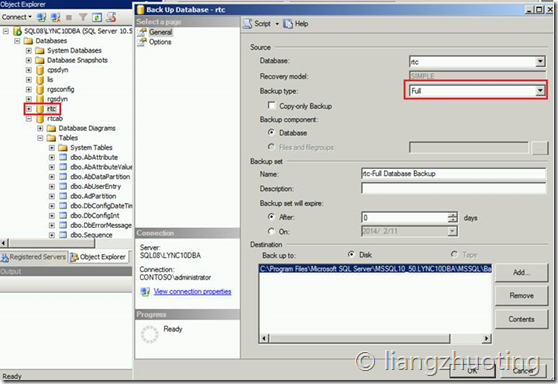Screen dimensions: 558x384
Task: Click the Filter funnel icon
Action: [83, 17]
